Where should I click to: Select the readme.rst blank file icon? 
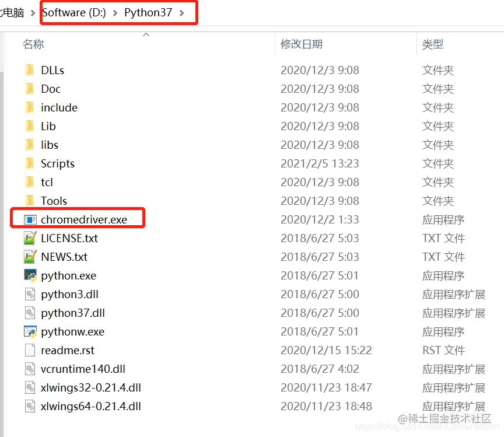(x=30, y=350)
